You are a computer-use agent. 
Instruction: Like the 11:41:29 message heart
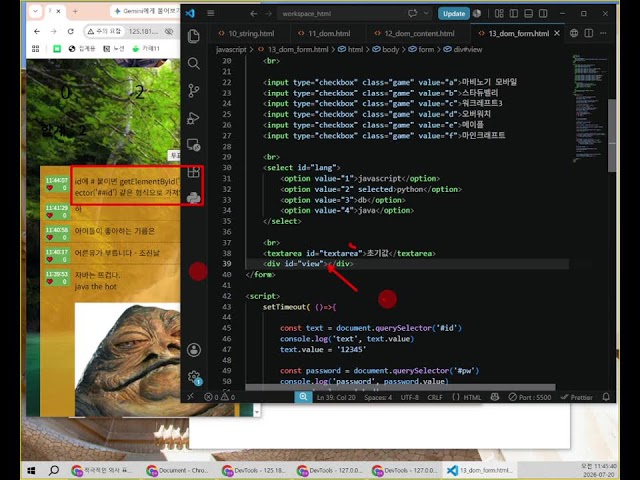(50, 215)
